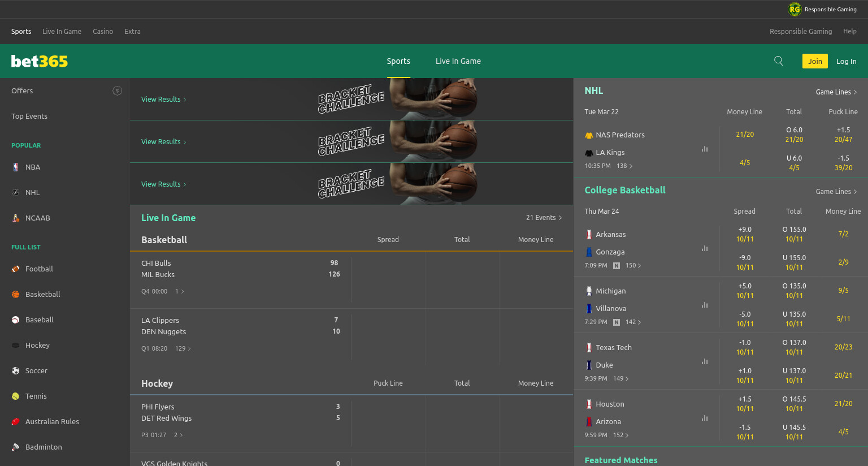
Task: Click the NAS Predators team logo
Action: pyautogui.click(x=589, y=135)
